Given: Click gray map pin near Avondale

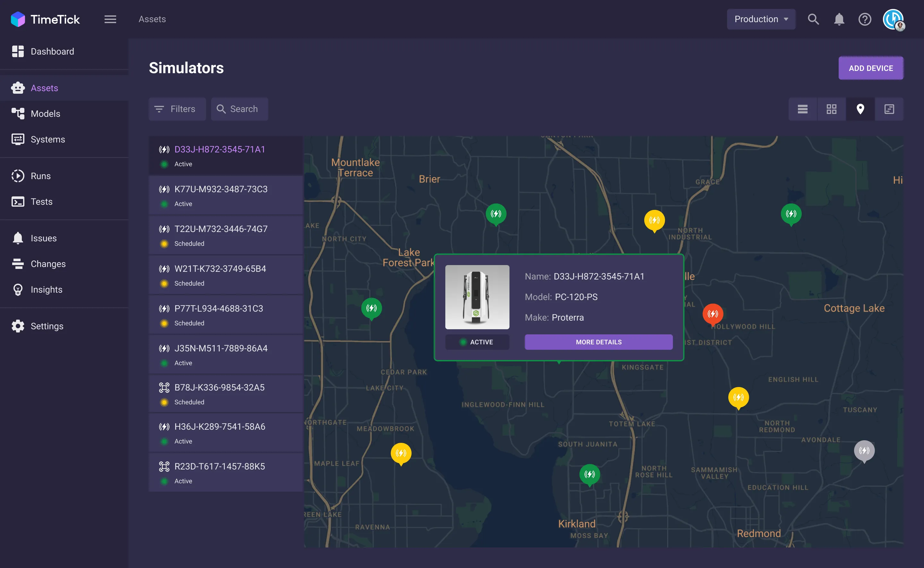Looking at the screenshot, I should (x=864, y=451).
